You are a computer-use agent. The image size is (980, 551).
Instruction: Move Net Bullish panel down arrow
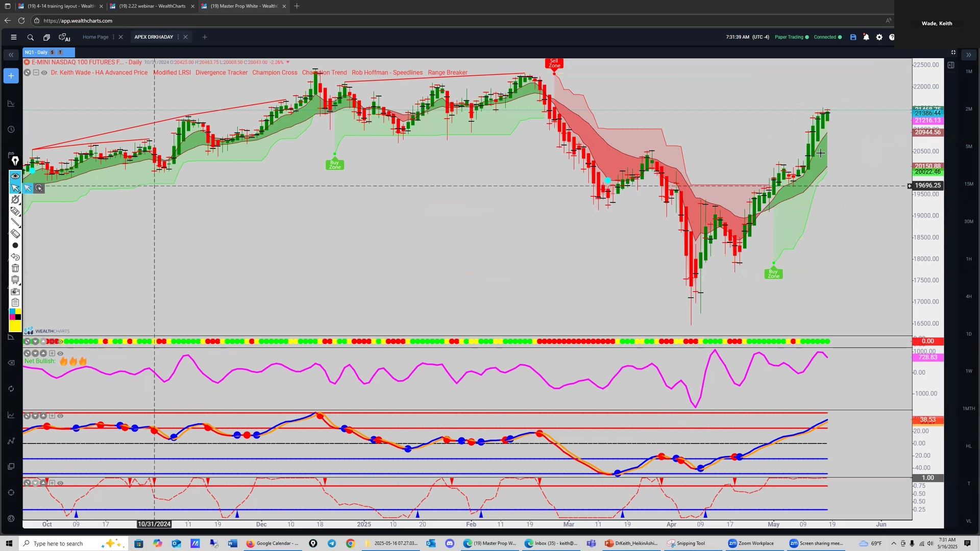click(x=36, y=354)
